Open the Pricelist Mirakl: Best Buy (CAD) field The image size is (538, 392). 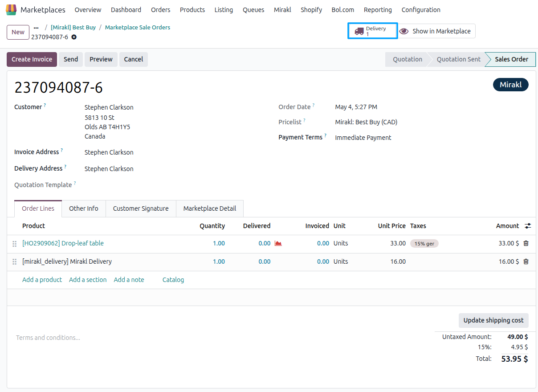tap(366, 122)
